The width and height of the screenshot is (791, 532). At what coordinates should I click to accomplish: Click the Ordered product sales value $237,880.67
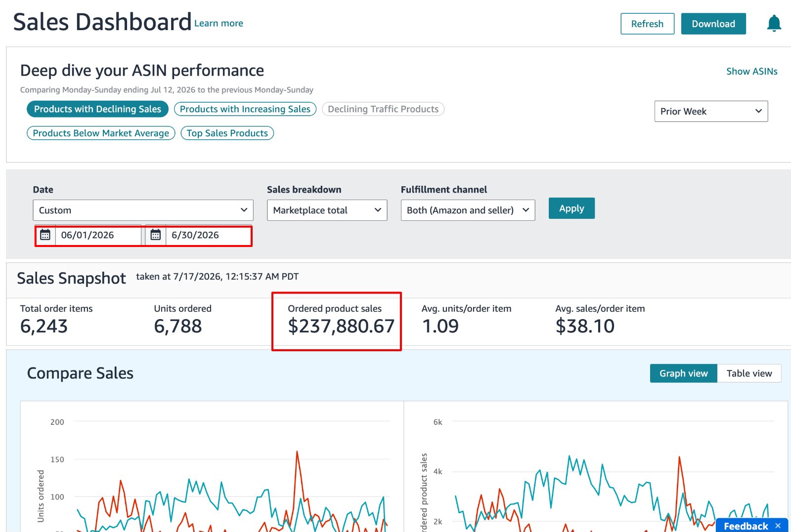(x=341, y=326)
